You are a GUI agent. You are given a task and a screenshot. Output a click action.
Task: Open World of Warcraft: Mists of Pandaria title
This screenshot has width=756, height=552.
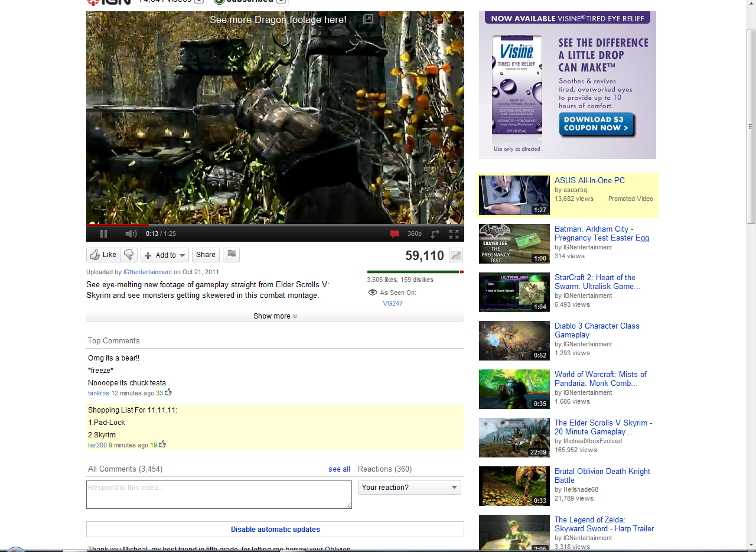(601, 379)
